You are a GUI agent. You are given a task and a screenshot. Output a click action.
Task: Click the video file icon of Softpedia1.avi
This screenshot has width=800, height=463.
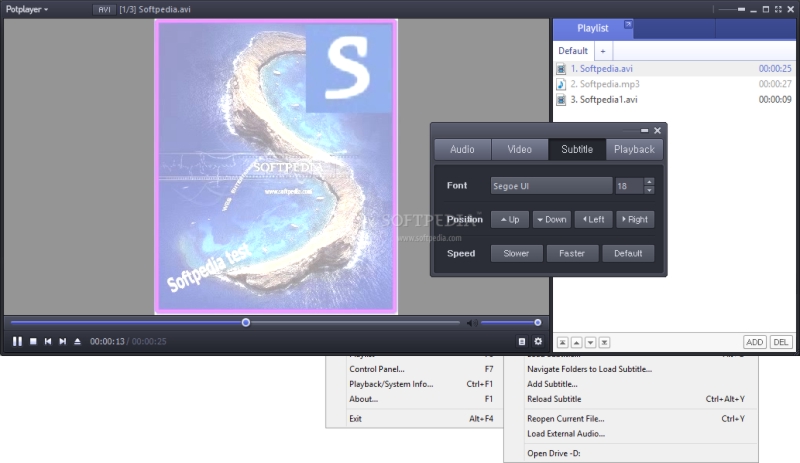click(561, 100)
